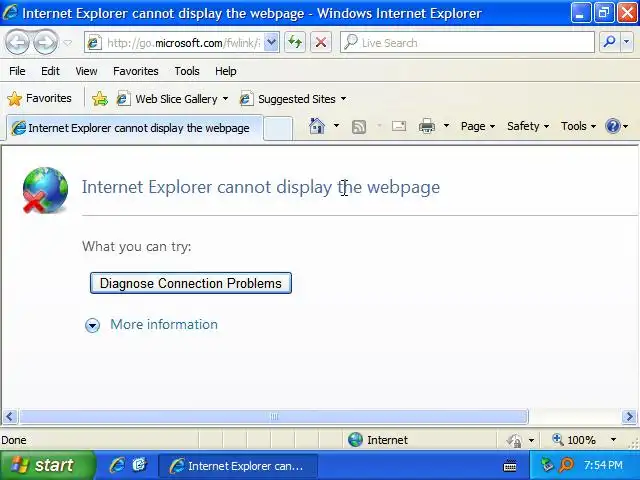Screen dimensions: 640x480
Task: Open Suggested Sites link
Action: tap(287, 99)
